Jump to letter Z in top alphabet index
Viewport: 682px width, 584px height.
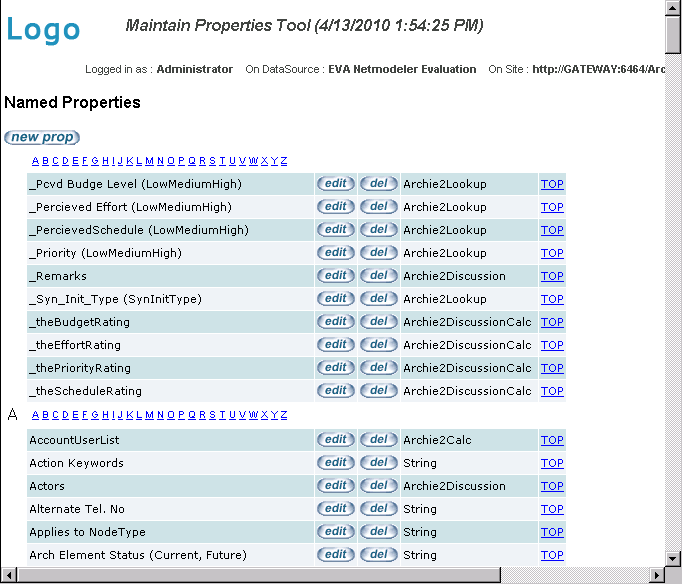[x=284, y=161]
